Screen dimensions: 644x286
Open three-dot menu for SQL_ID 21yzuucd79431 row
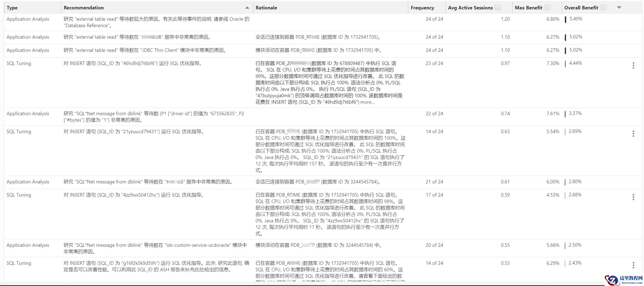click(633, 133)
